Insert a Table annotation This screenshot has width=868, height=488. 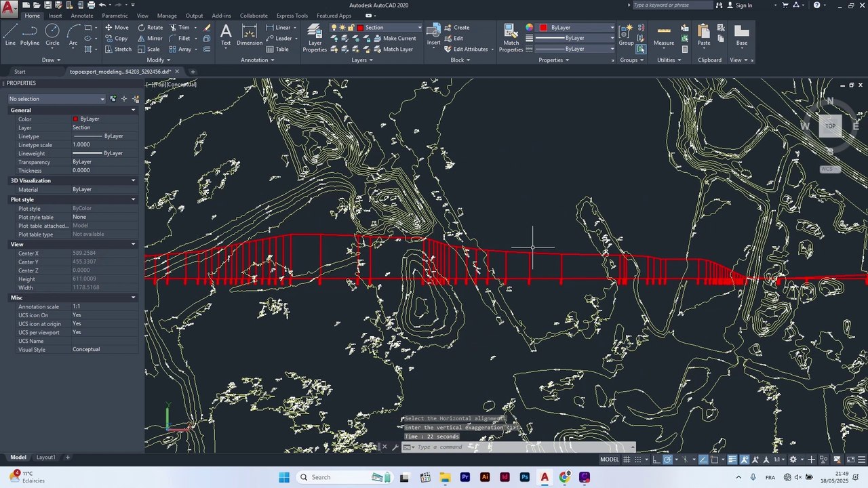coord(277,49)
